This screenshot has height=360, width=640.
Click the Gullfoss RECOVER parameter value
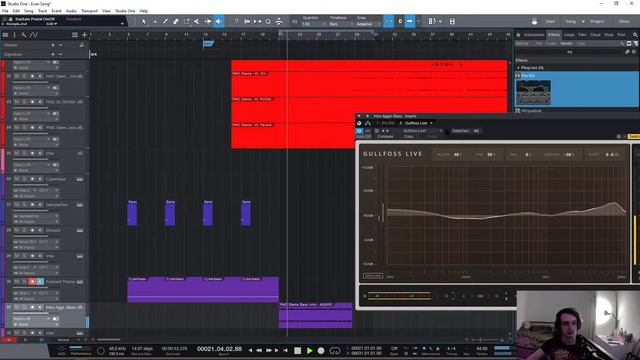point(458,155)
